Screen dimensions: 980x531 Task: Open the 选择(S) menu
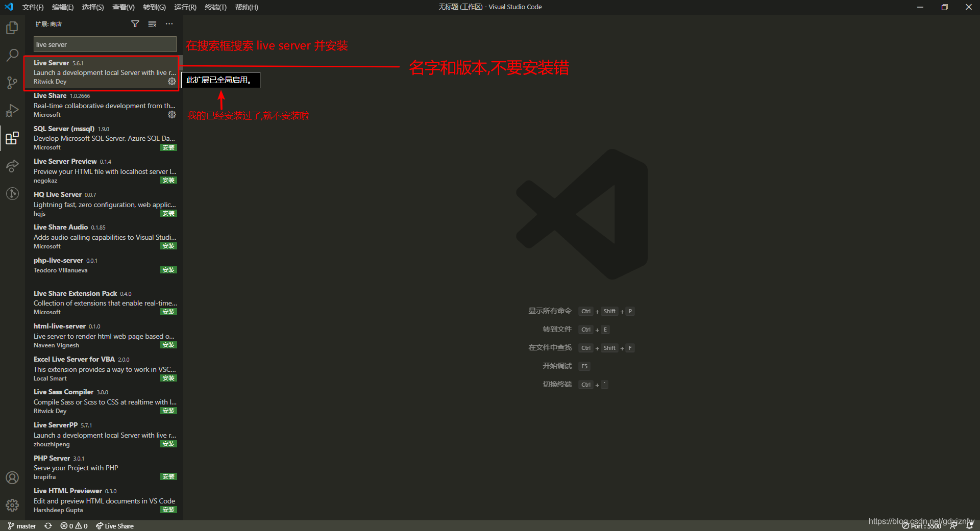(93, 7)
